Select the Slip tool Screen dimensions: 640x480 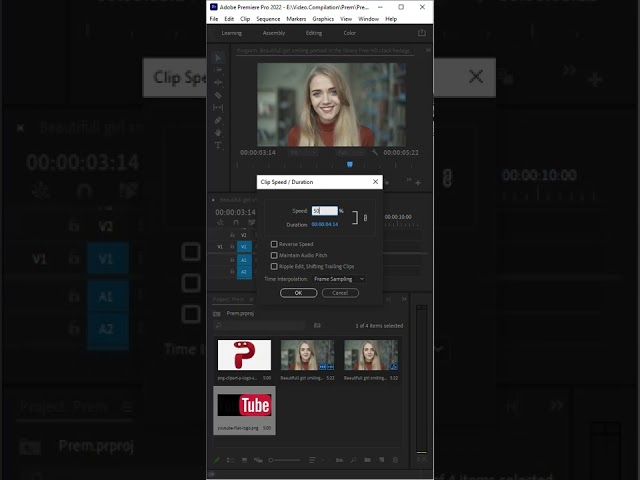[218, 107]
